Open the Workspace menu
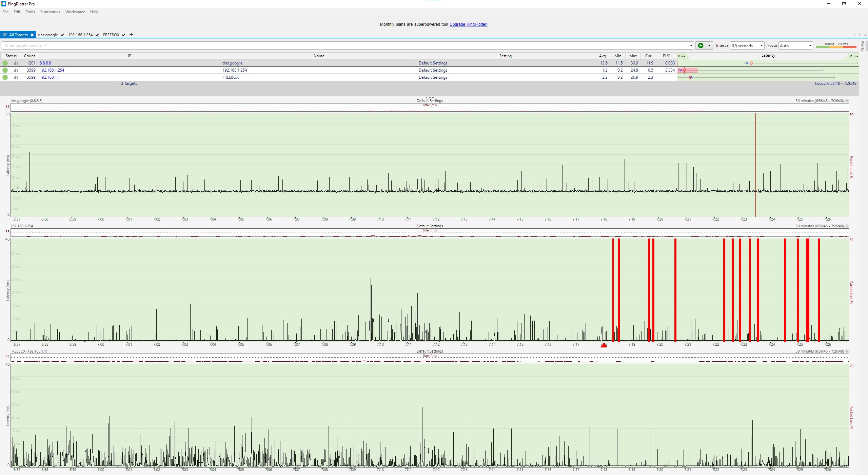This screenshot has height=475, width=868. click(x=75, y=12)
